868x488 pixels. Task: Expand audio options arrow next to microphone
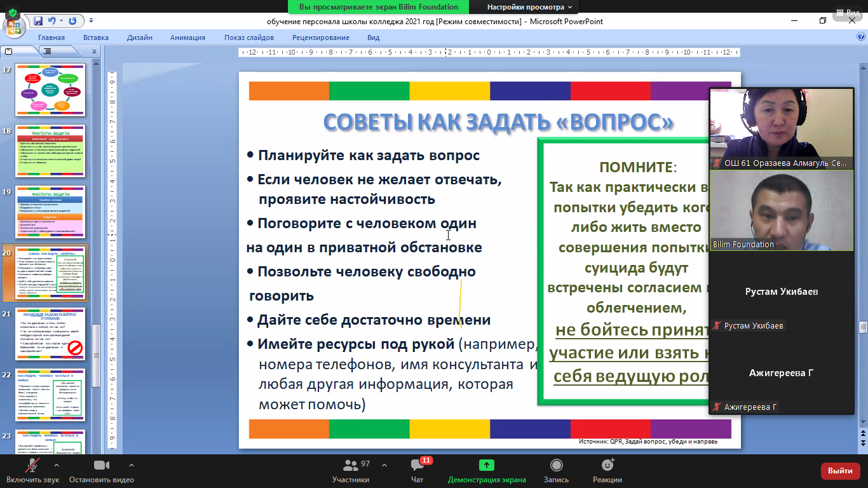tap(57, 464)
